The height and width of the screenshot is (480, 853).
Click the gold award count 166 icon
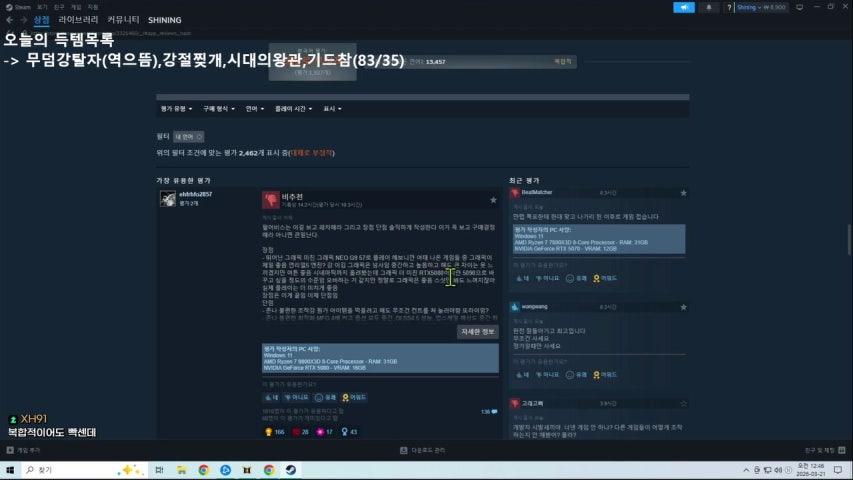[x=268, y=432]
